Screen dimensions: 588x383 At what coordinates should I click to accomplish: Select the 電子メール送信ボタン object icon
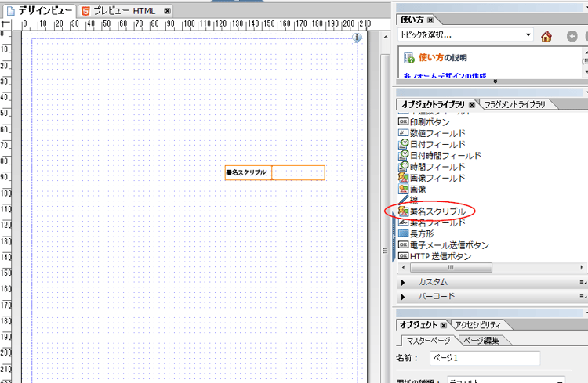tap(403, 244)
